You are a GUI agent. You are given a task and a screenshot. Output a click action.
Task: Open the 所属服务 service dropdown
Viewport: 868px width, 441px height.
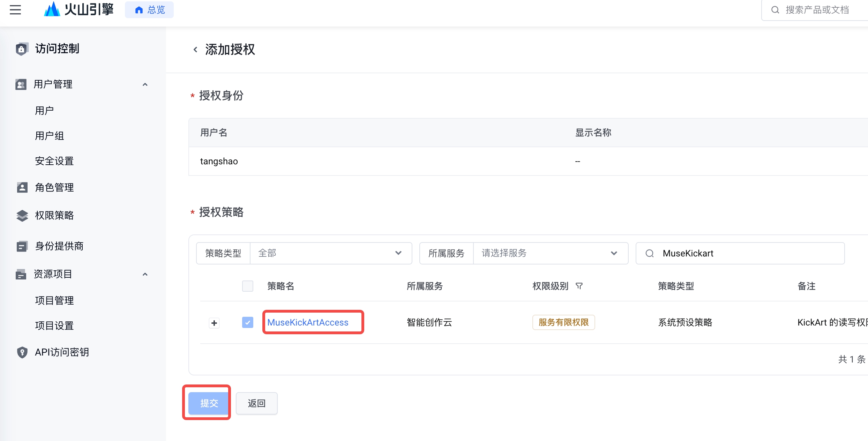point(550,253)
